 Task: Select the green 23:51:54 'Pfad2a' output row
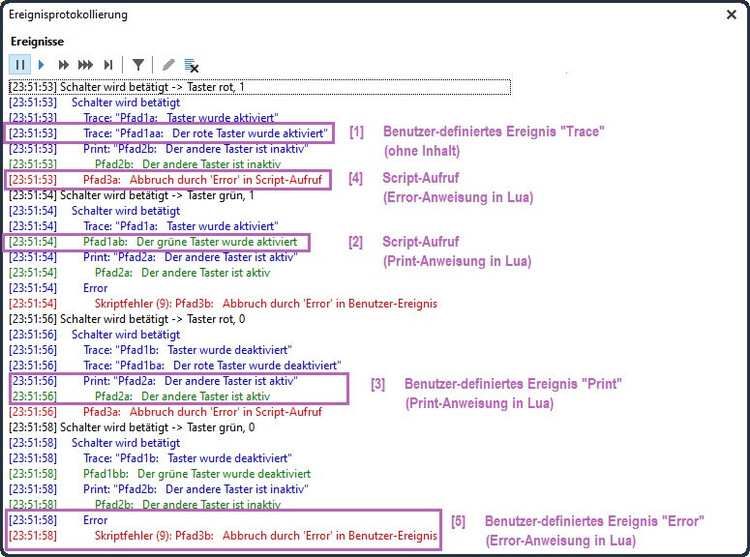[x=139, y=273]
